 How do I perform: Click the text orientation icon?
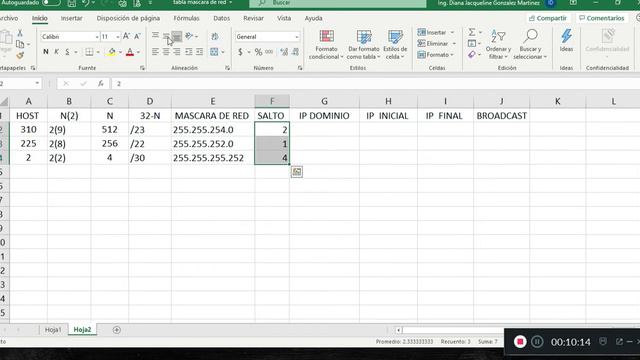(x=189, y=36)
